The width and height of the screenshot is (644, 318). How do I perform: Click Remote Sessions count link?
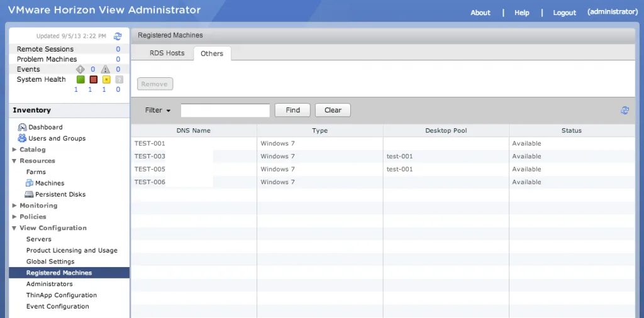pos(118,49)
